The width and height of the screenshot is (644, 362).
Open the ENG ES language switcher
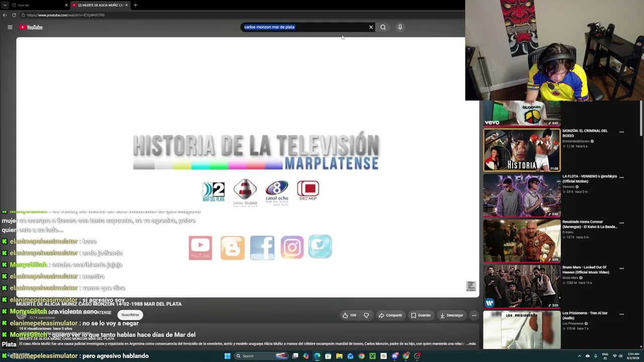[605, 356]
